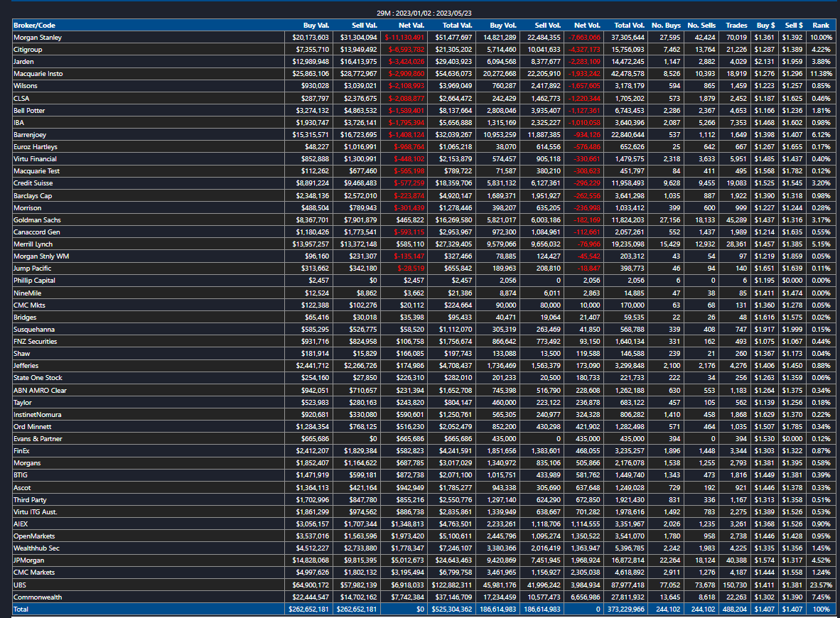
Task: Click the Commonwealth broker name
Action: (38, 597)
